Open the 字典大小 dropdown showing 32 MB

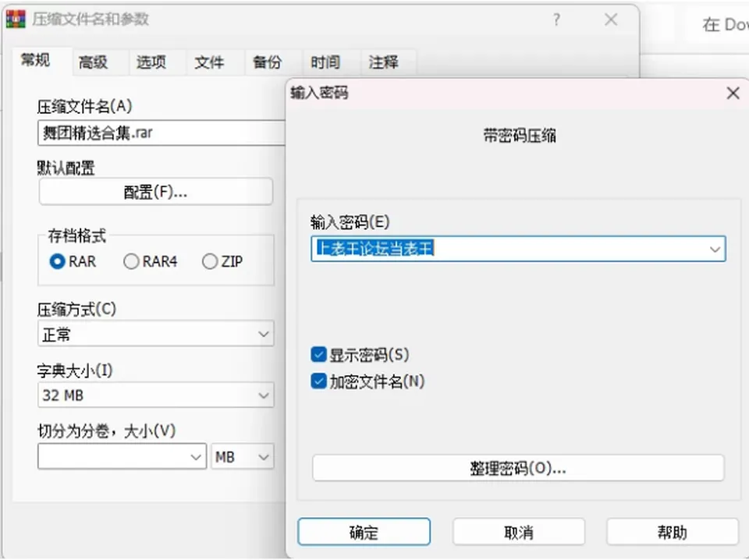coord(156,395)
